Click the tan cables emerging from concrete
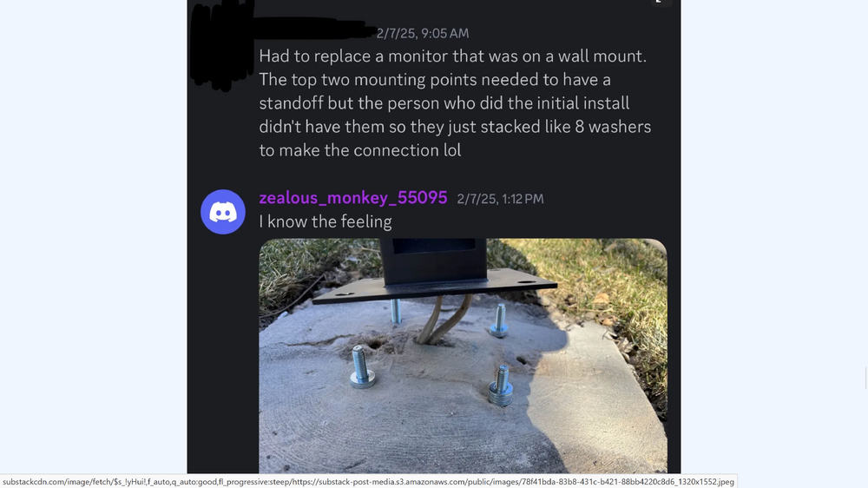This screenshot has width=868, height=488. coord(442,320)
